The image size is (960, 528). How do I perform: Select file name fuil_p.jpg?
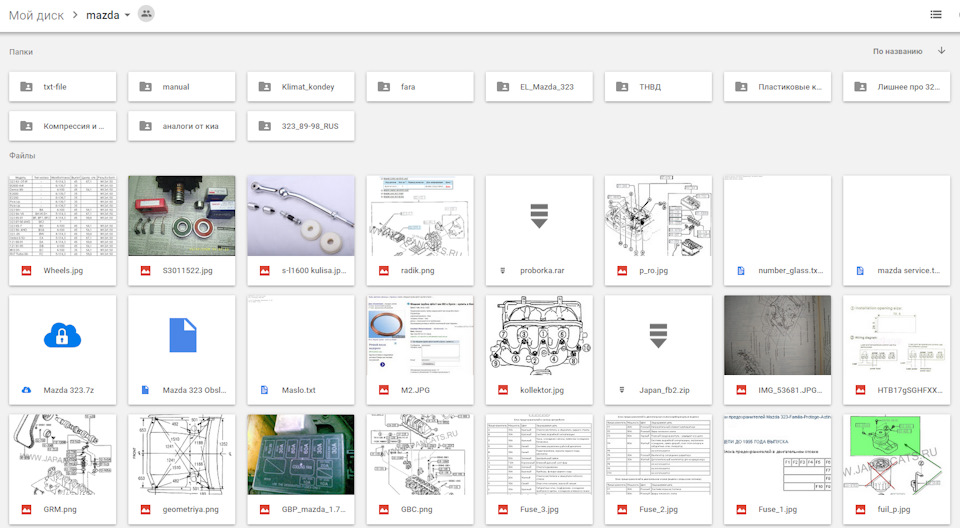[894, 509]
